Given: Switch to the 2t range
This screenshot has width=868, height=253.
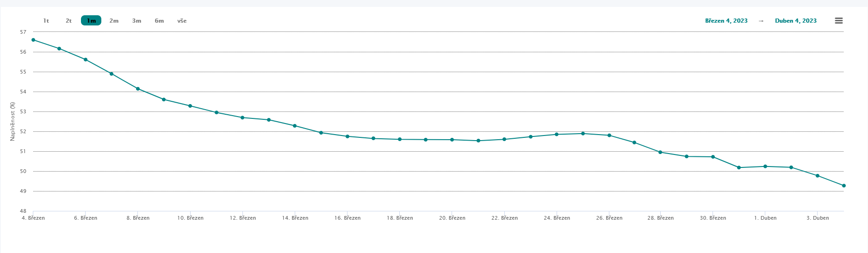Looking at the screenshot, I should tap(68, 21).
